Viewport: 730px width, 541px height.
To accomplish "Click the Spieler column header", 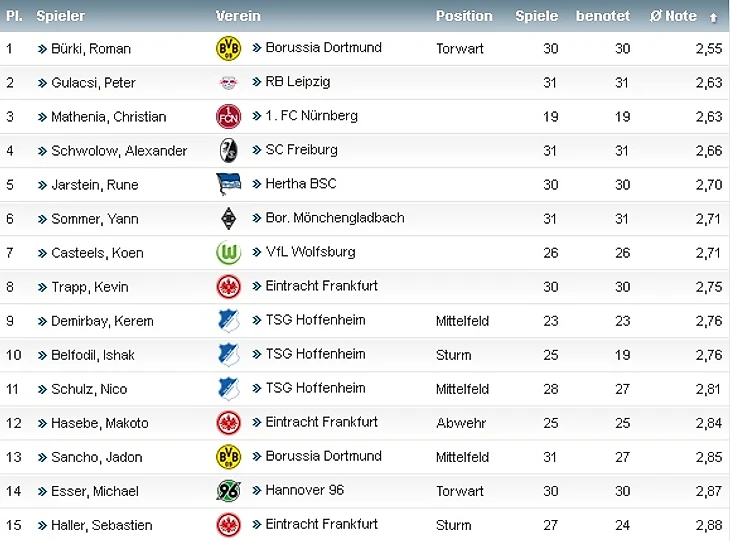I will tap(60, 16).
